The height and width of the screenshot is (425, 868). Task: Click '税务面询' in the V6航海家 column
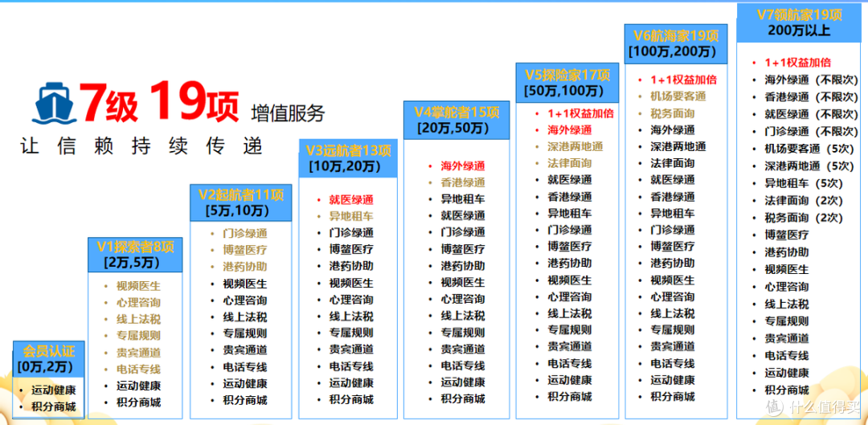click(673, 113)
